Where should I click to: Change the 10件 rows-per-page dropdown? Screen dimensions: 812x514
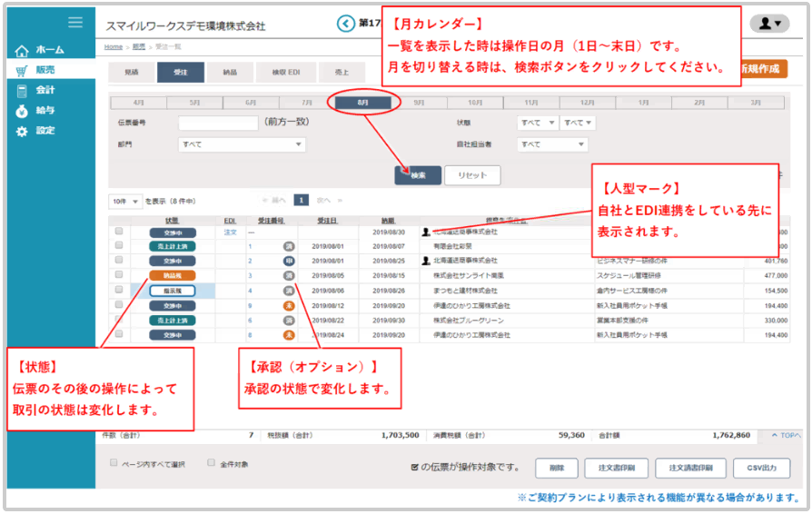coord(125,201)
